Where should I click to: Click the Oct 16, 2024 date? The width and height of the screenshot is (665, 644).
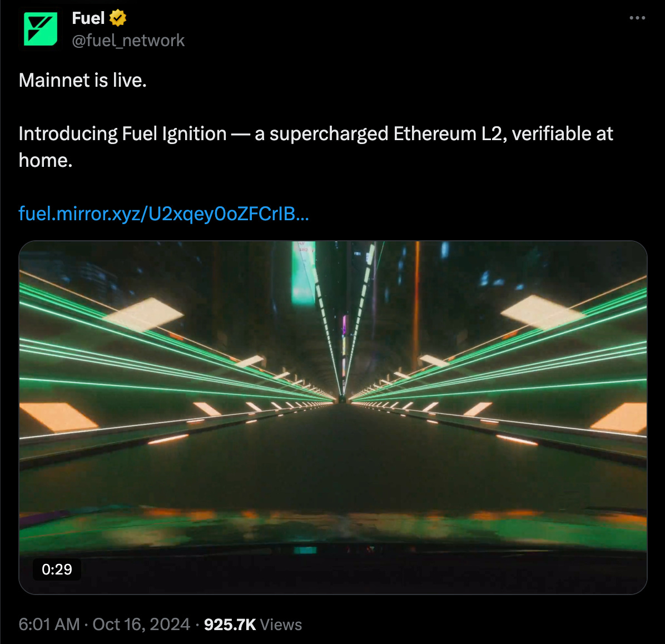pos(141,625)
